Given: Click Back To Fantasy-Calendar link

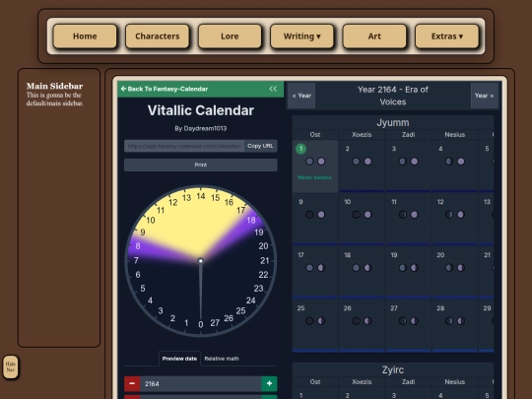Looking at the screenshot, I should (x=165, y=89).
